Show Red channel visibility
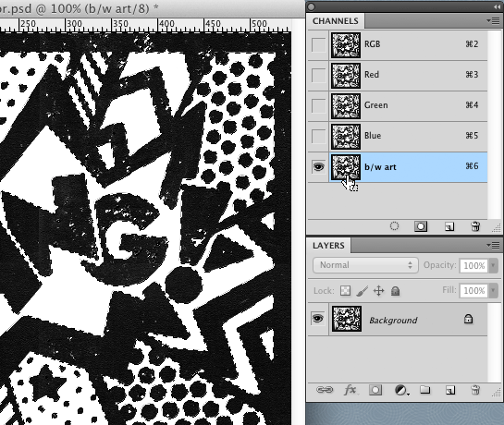The width and height of the screenshot is (504, 425). click(x=318, y=75)
